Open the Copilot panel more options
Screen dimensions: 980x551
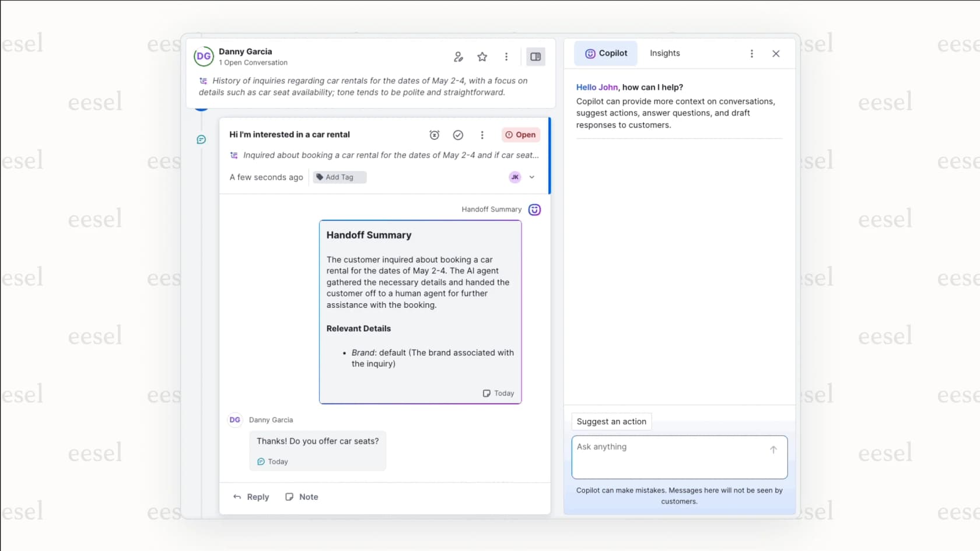pos(752,54)
